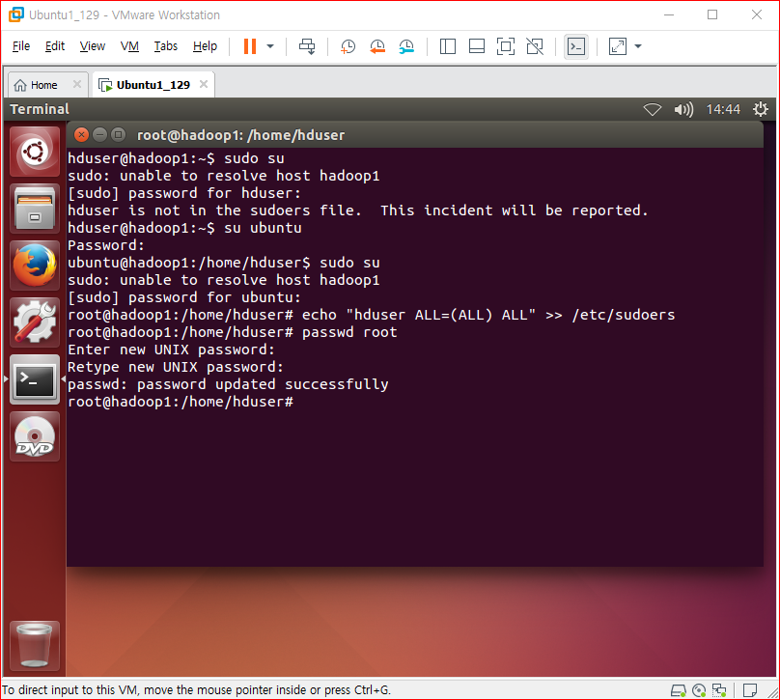Toggle the console view button
Viewport: 780px width, 700px height.
[576, 46]
